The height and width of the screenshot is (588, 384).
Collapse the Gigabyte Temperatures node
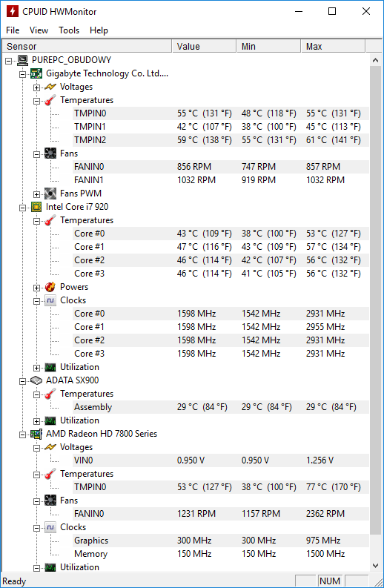(x=36, y=101)
